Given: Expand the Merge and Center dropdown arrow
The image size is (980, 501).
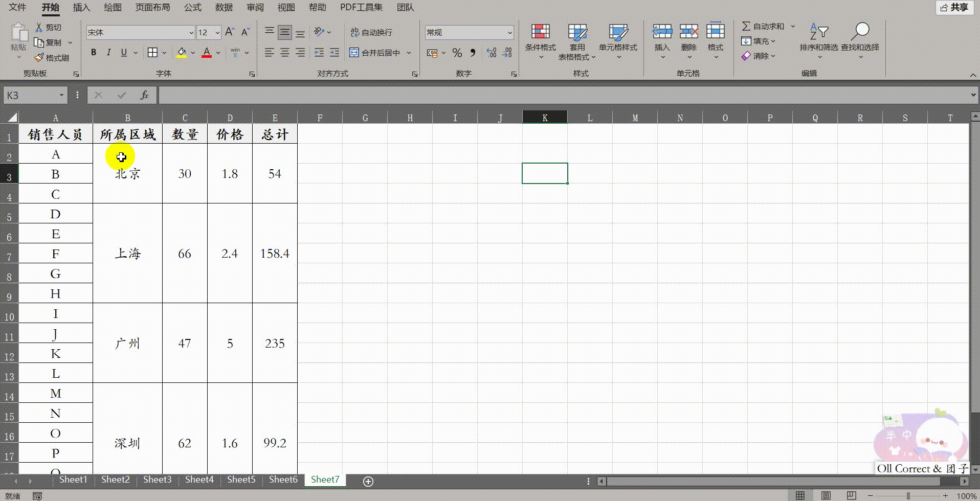Looking at the screenshot, I should (409, 53).
